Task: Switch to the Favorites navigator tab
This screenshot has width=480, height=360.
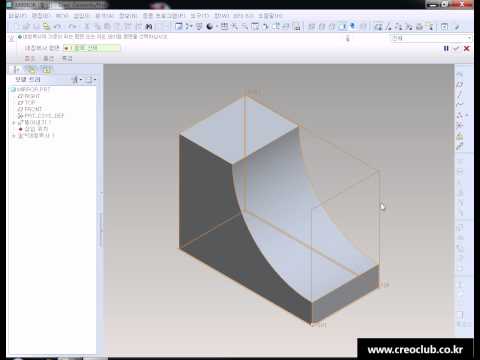Action: point(46,70)
